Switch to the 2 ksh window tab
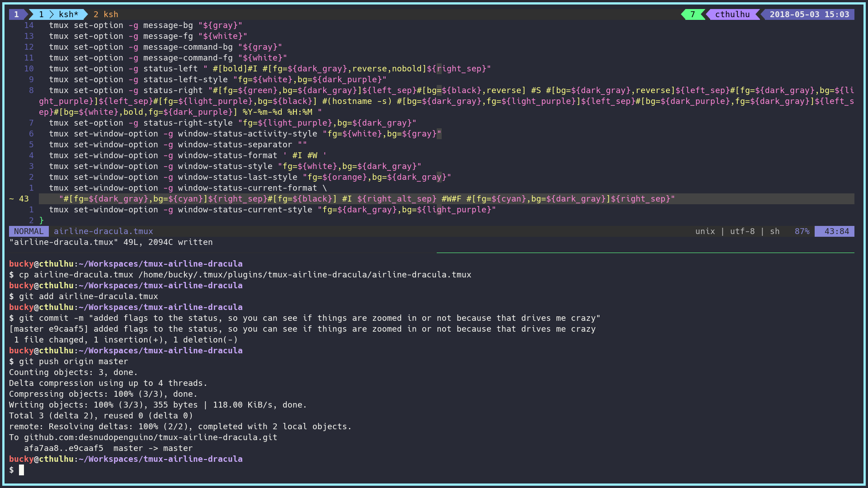The image size is (868, 488). click(x=106, y=14)
